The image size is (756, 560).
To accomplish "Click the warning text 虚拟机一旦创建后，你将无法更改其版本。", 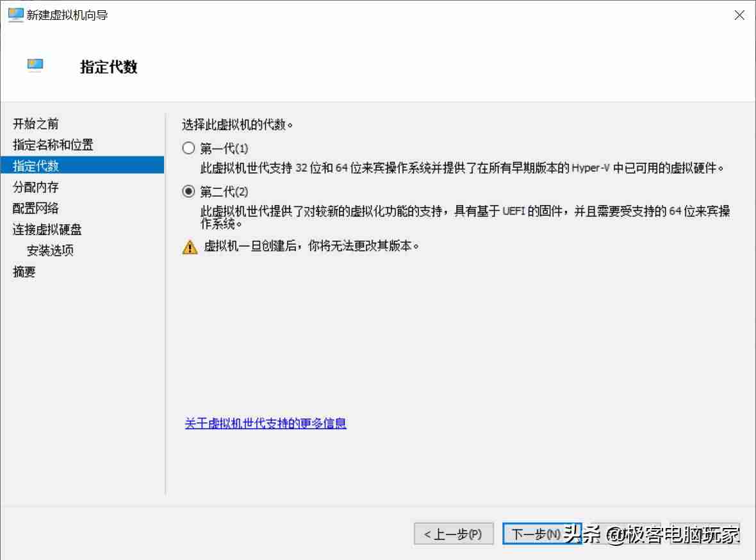I will (311, 246).
